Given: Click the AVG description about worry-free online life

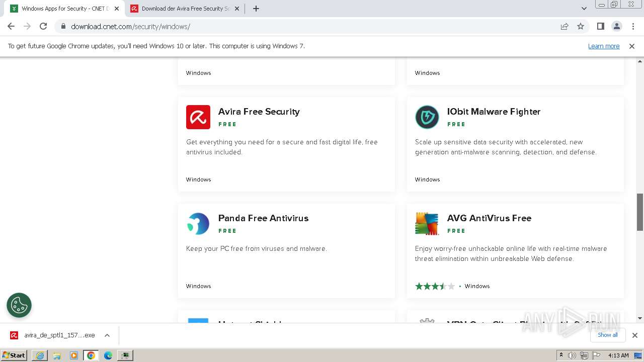Looking at the screenshot, I should pyautogui.click(x=511, y=254).
